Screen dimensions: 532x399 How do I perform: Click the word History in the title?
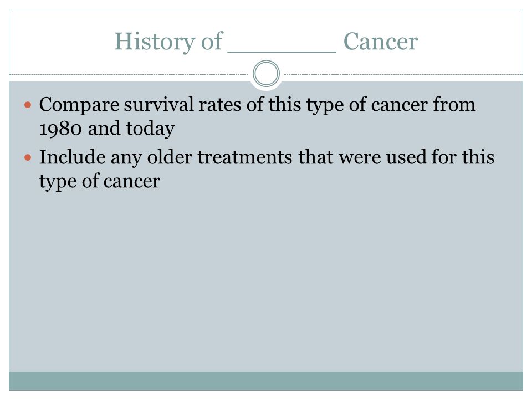click(155, 42)
